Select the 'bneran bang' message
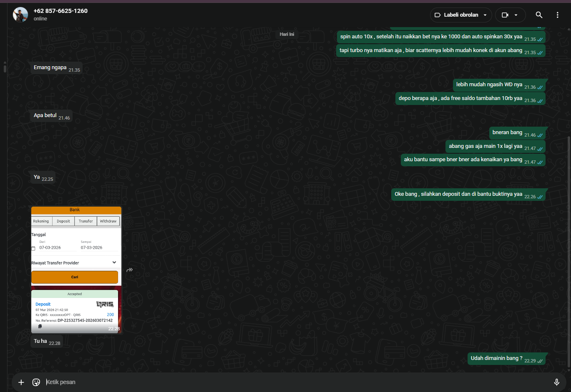Screen dimensions: 571x392 pos(517,133)
